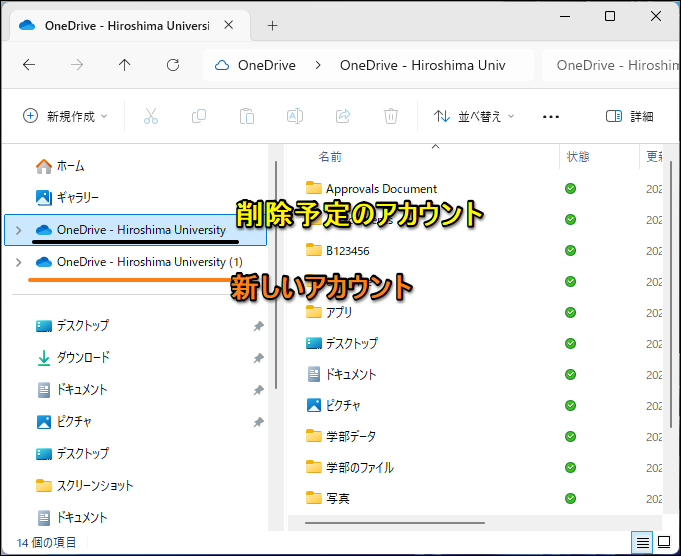The height and width of the screenshot is (556, 681).
Task: Open スクリーンショット folder in sidebar
Action: (84, 486)
